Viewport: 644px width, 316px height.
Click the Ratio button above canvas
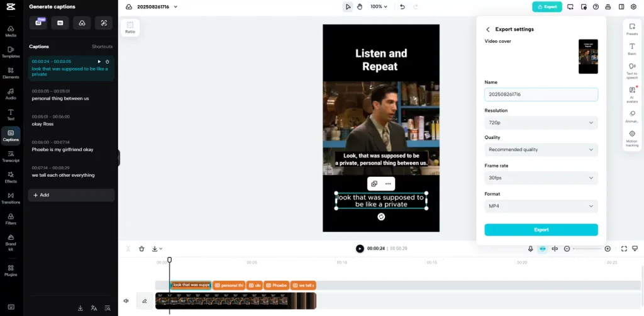tap(130, 27)
